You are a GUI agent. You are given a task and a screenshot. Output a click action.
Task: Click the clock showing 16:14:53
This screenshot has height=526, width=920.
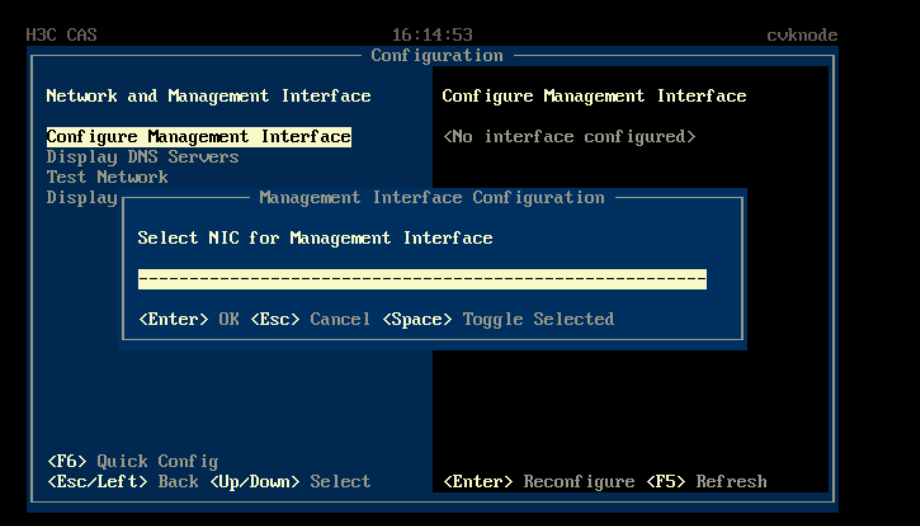[432, 35]
